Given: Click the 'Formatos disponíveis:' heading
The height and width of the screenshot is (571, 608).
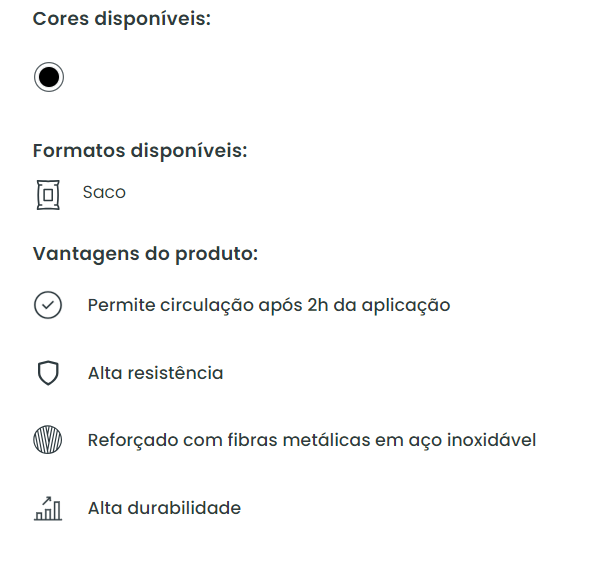Looking at the screenshot, I should pos(140,151).
